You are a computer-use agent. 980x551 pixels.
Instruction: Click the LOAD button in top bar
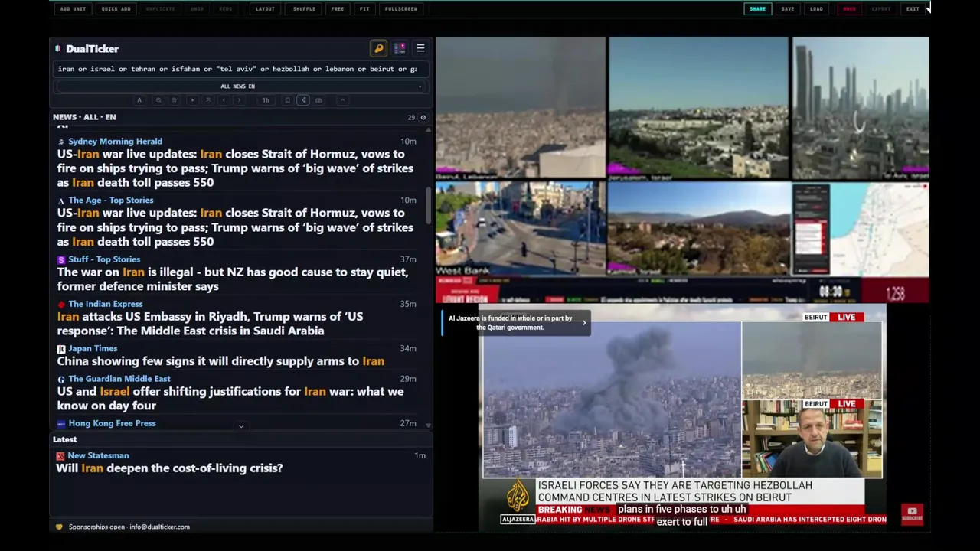click(x=816, y=9)
